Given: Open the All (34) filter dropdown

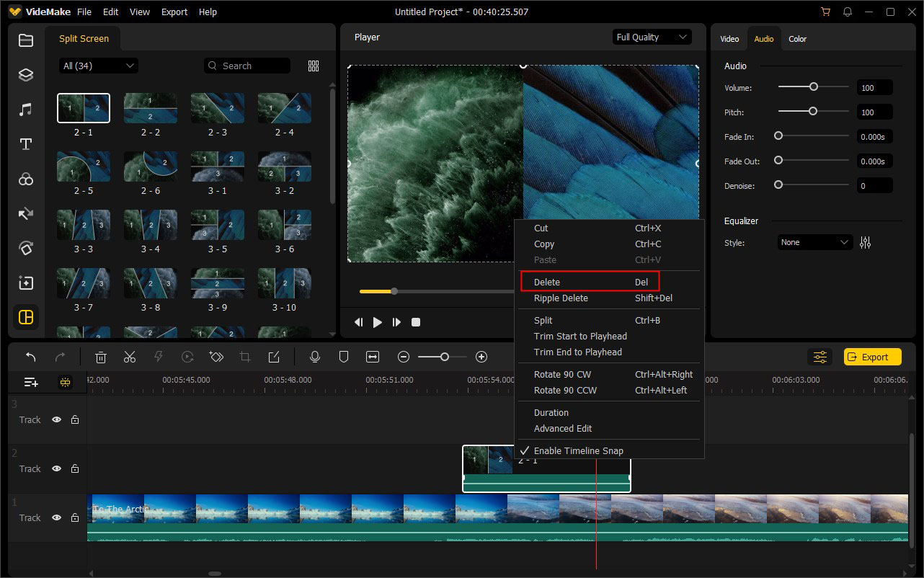Looking at the screenshot, I should [99, 66].
